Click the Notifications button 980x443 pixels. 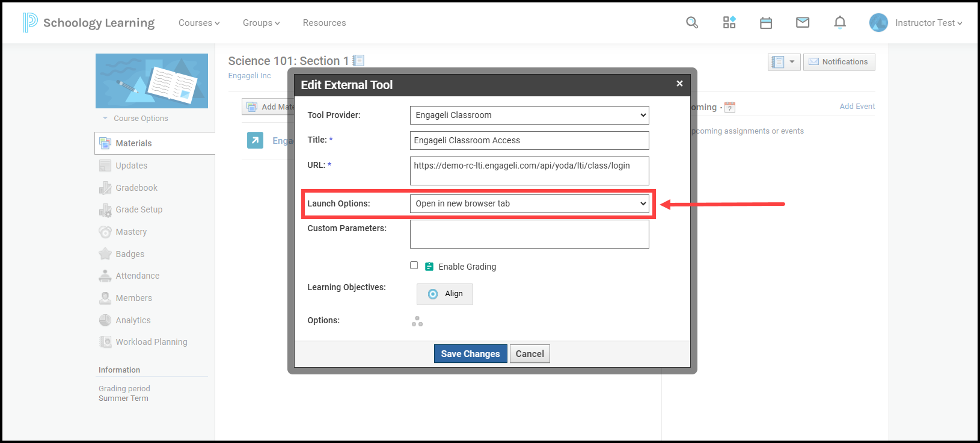(839, 62)
